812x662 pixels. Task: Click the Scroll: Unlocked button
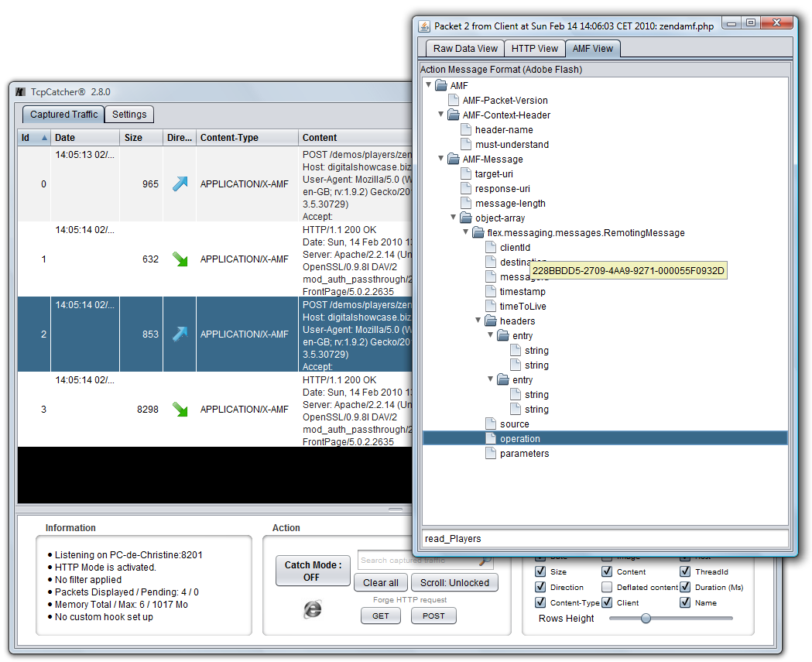(454, 583)
